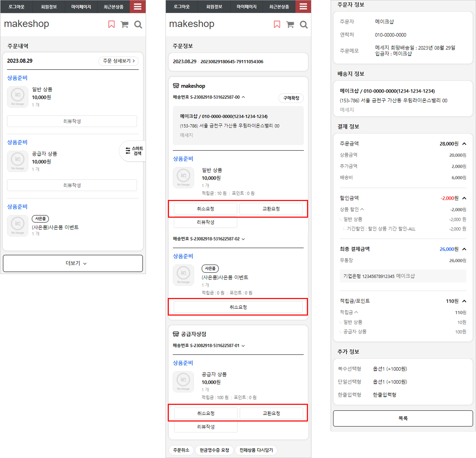Click makeshop logo on middle screen
Viewport: 476px width, 458px height.
coord(192,24)
